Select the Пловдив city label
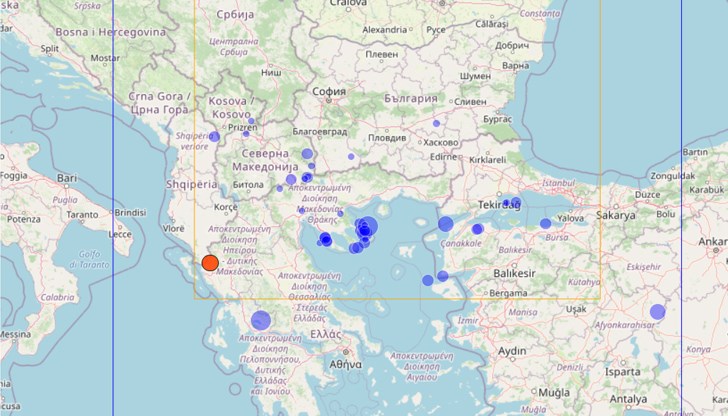The height and width of the screenshot is (416, 728). 387,137
